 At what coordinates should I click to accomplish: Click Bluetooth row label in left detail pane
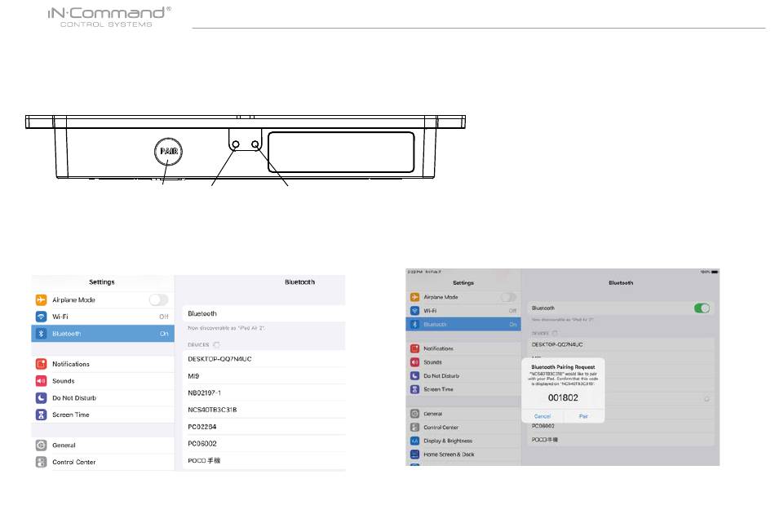click(202, 313)
